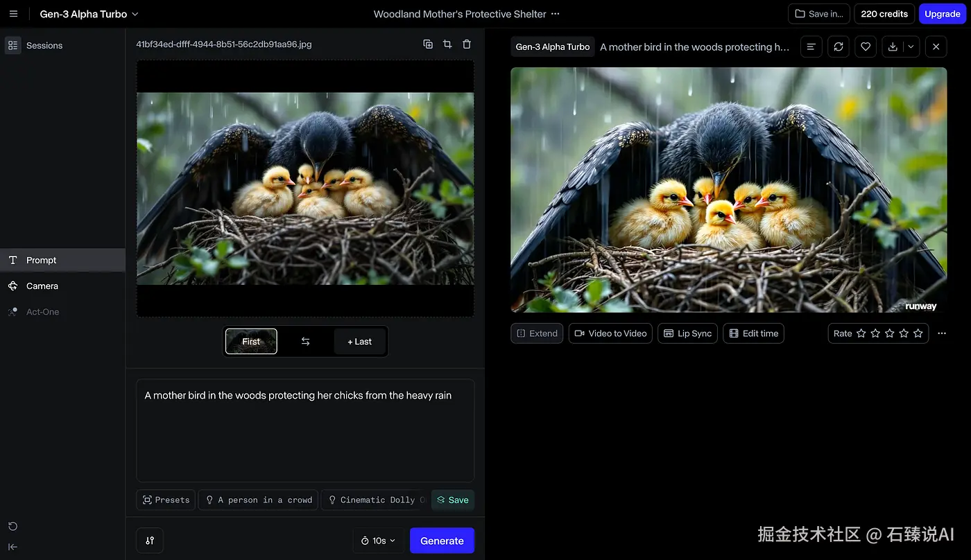The image size is (971, 560).
Task: Show prompt details lines icon
Action: [x=811, y=46]
